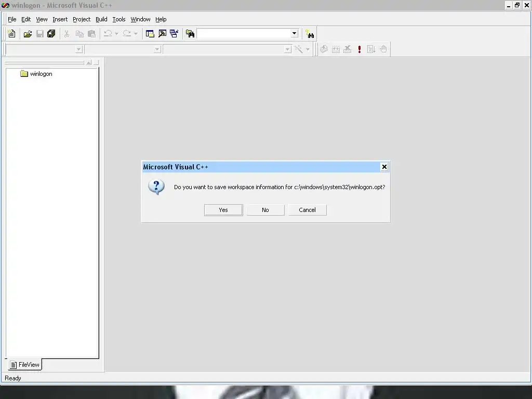Open the Undo history dropdown arrow
The height and width of the screenshot is (399, 532).
point(116,34)
